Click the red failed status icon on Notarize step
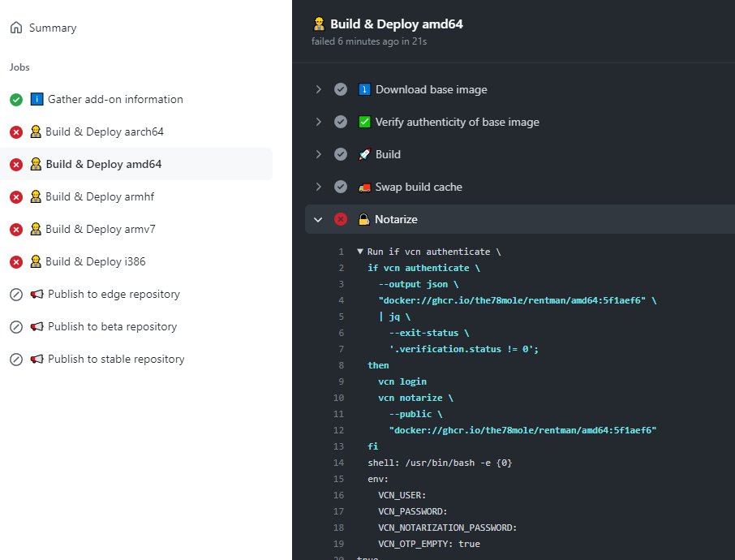 (341, 219)
